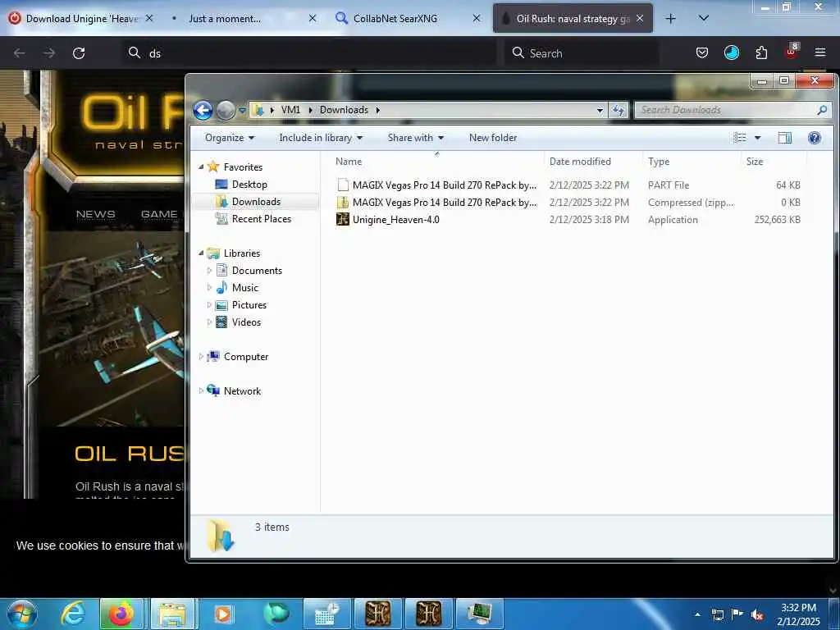Switch to CollabNet SearXNG browser tab

tap(407, 18)
